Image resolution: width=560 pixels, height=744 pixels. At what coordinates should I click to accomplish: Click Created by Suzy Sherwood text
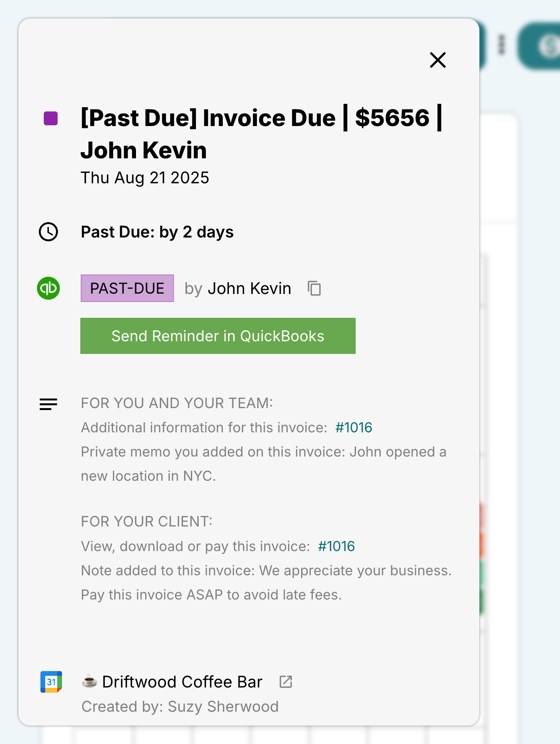(180, 706)
